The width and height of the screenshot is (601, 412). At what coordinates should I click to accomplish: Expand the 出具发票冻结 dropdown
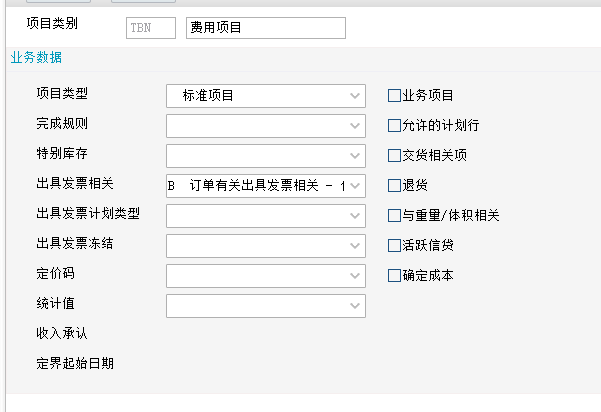click(x=266, y=246)
